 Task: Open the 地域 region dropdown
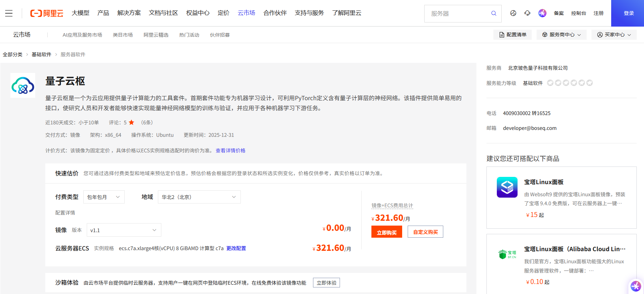click(x=199, y=197)
